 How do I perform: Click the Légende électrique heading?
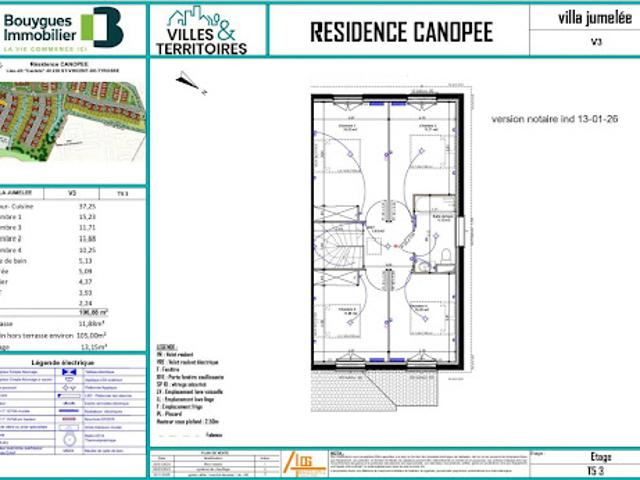tap(62, 362)
